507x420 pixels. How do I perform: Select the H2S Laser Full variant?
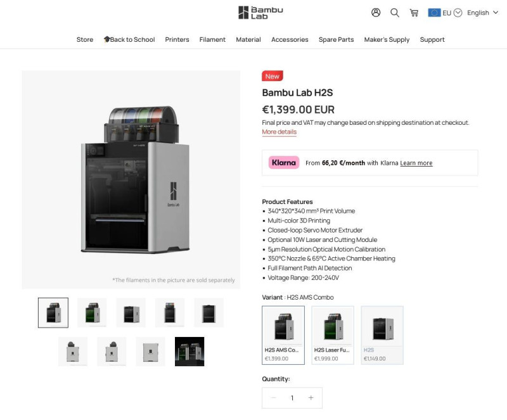[333, 335]
